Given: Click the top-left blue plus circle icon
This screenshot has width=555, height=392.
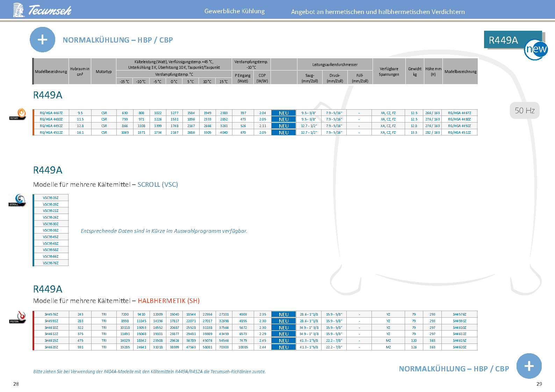Looking at the screenshot, I should pos(42,39).
